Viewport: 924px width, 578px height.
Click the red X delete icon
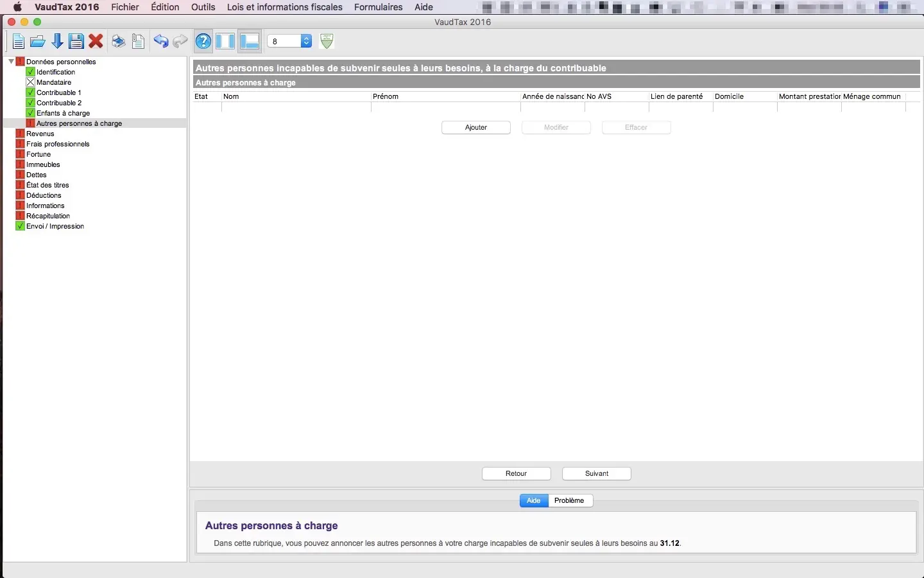(x=96, y=42)
